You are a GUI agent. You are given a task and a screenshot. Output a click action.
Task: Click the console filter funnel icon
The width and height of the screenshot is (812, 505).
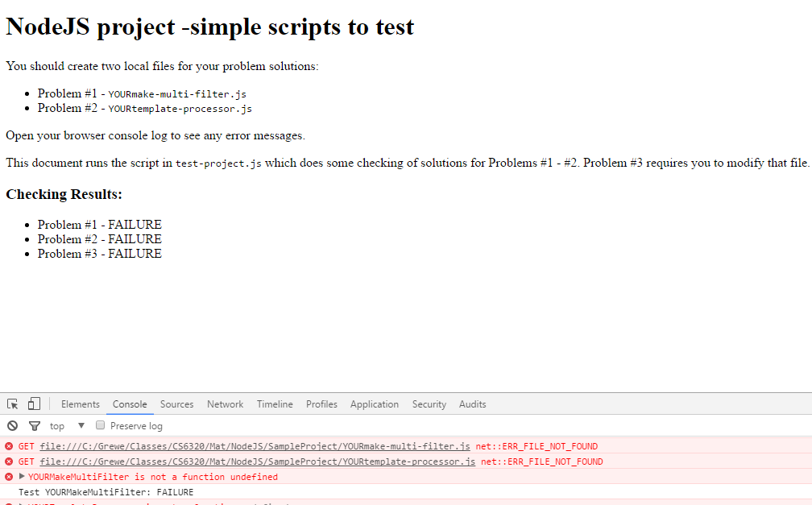pos(34,426)
